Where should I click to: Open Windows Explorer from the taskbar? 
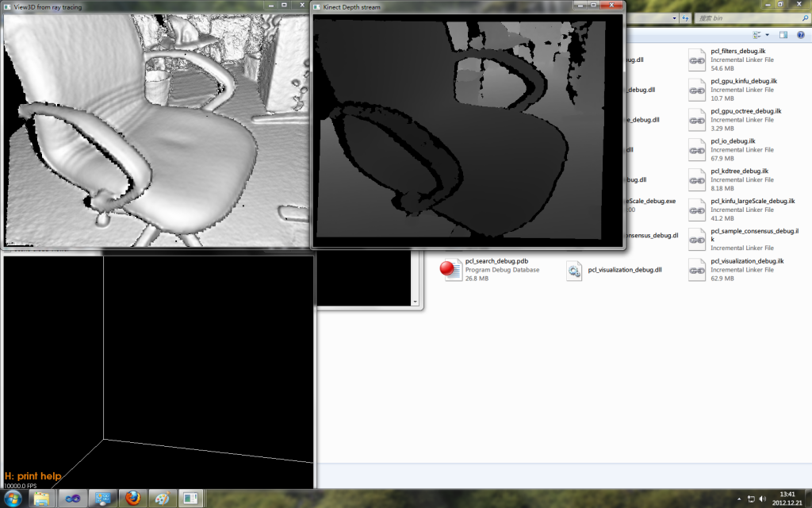[41, 498]
